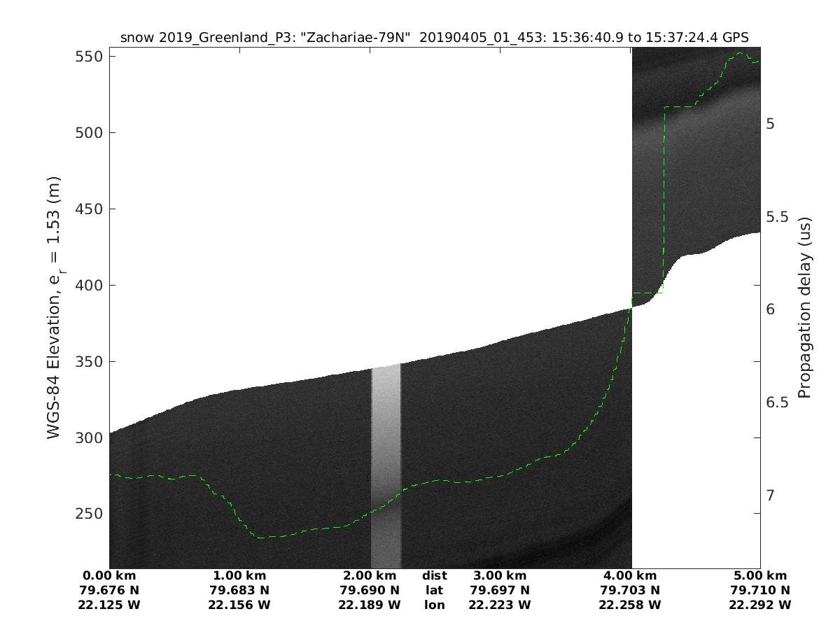This screenshot has height=630, width=840.
Task: Click the 0.00 km distance label
Action: [x=109, y=575]
